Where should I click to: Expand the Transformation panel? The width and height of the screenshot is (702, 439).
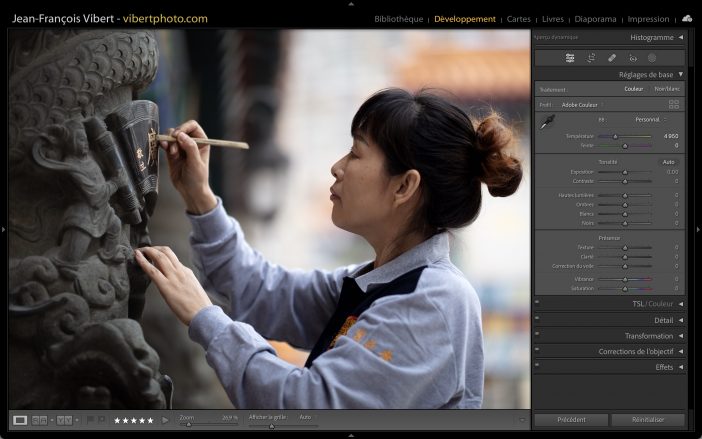tap(680, 336)
